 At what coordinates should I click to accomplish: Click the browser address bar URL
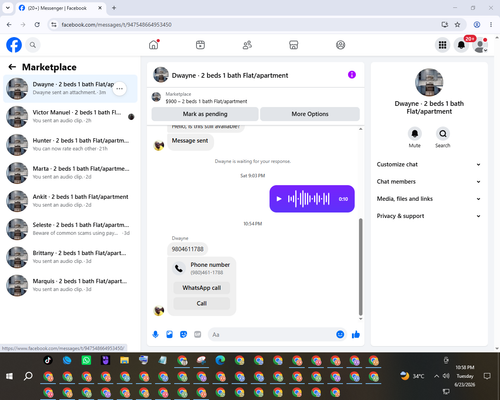[117, 25]
